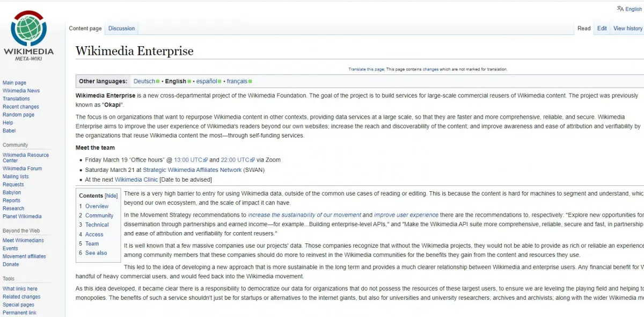
Task: Open Permanent link tool
Action: point(19,313)
